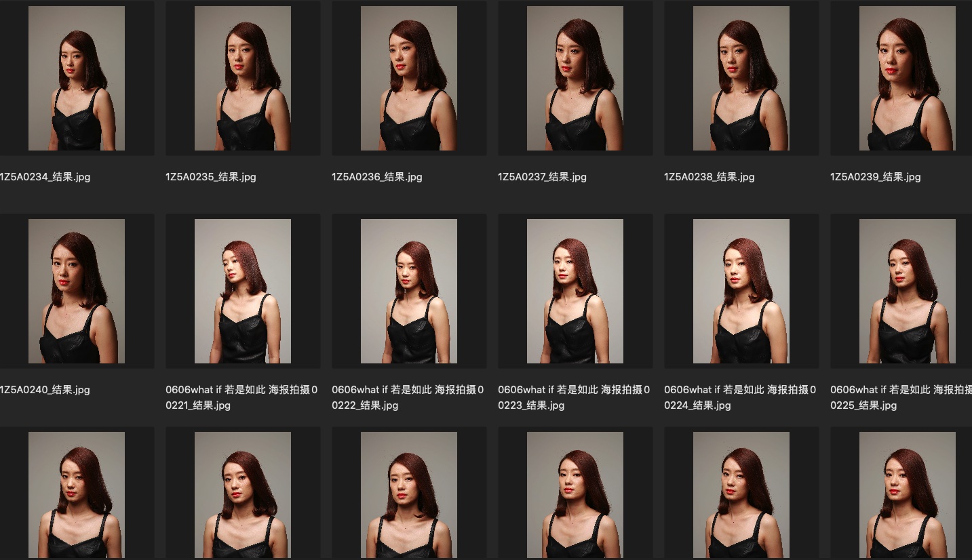The height and width of the screenshot is (560, 972).
Task: Select the 1Z5A0239_结果.jpg image thumbnail
Action: pos(908,78)
